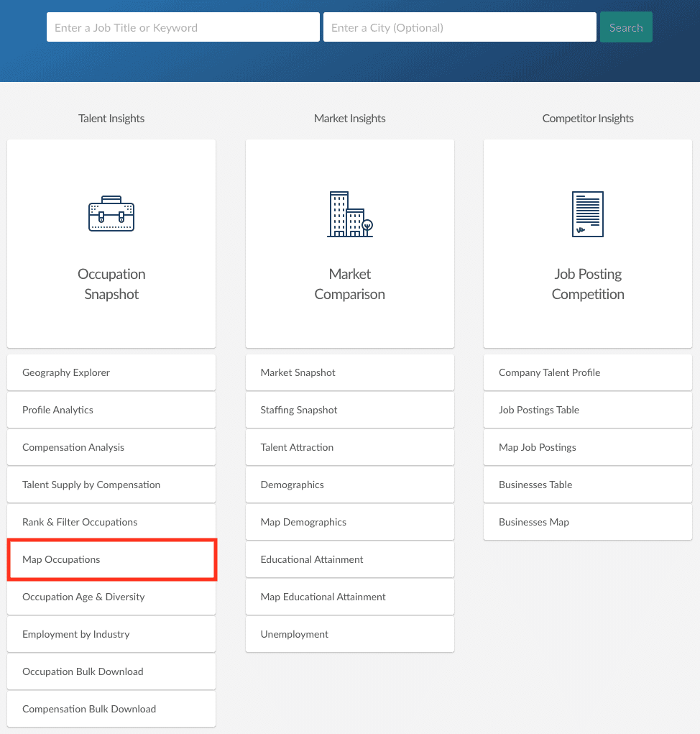This screenshot has height=734, width=700.
Task: Go to Rank & Filter Occupations
Action: click(111, 522)
